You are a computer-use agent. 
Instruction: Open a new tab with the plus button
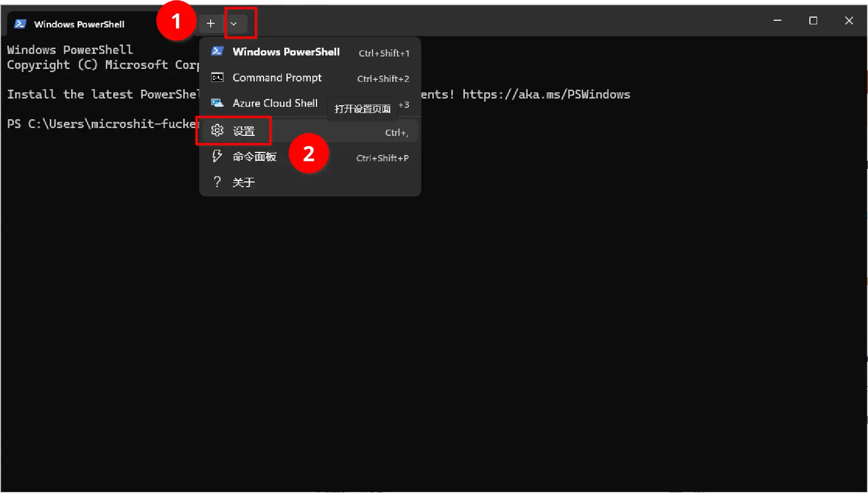[x=210, y=23]
